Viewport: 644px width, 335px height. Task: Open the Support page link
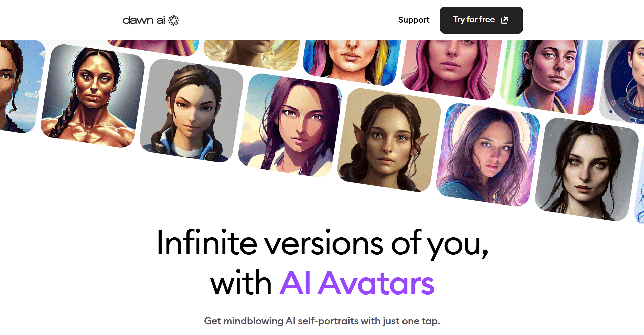(414, 20)
